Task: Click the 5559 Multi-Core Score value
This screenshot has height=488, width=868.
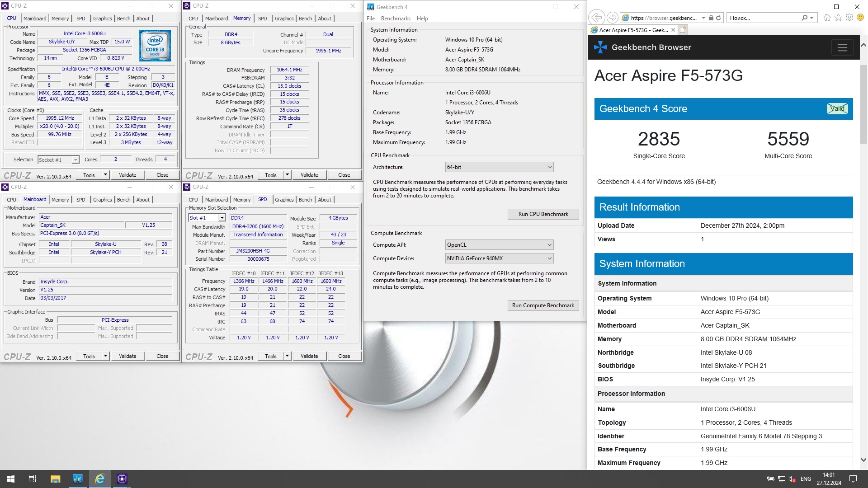Action: click(x=788, y=139)
